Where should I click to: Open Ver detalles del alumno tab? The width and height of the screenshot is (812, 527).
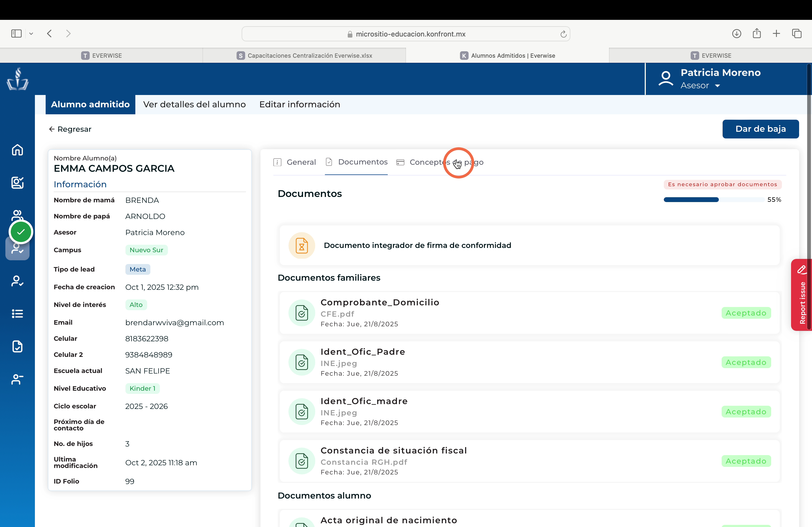(x=194, y=104)
